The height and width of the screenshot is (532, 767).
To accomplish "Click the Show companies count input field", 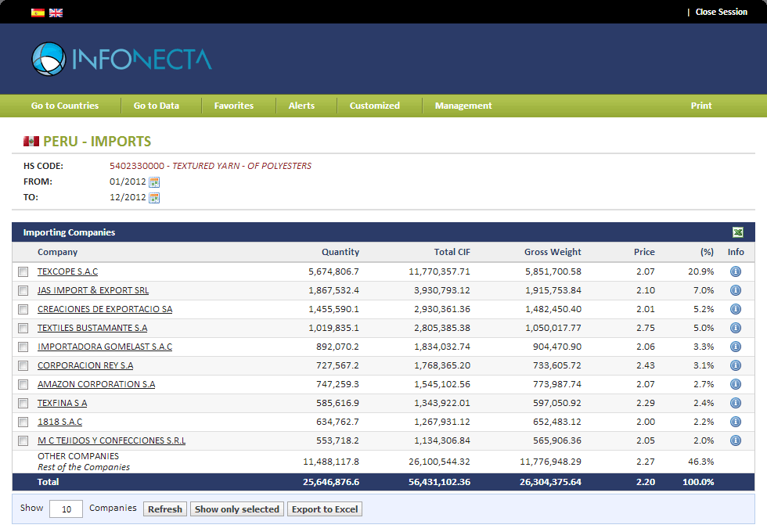I will point(66,509).
